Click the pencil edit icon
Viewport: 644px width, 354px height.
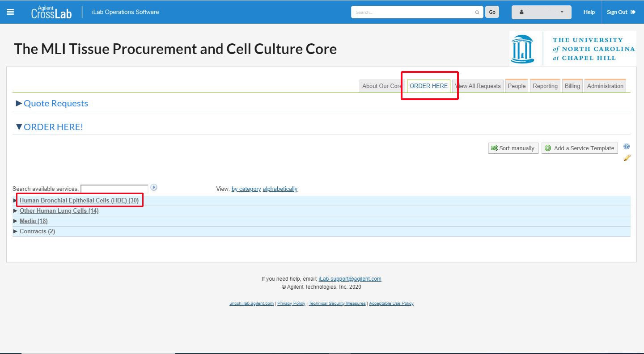pyautogui.click(x=627, y=158)
